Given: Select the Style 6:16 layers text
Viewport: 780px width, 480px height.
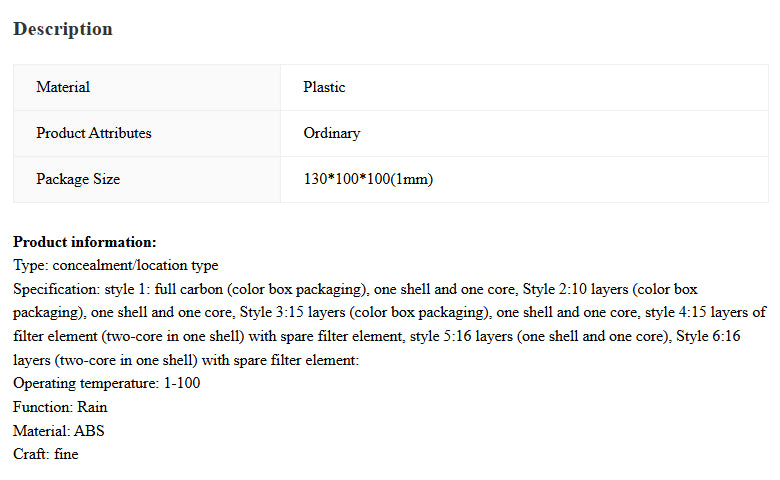Looking at the screenshot, I should pyautogui.click(x=720, y=335).
